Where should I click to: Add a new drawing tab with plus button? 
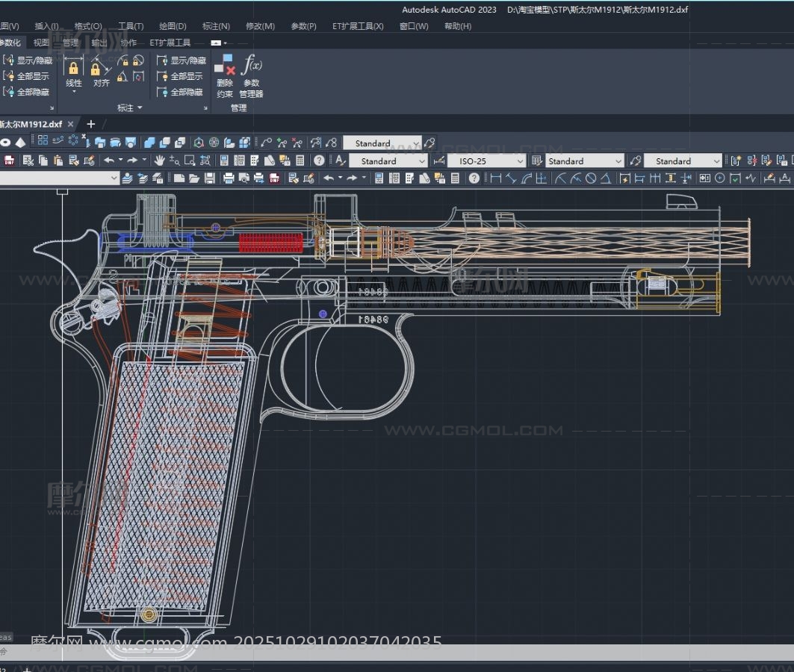(x=91, y=124)
